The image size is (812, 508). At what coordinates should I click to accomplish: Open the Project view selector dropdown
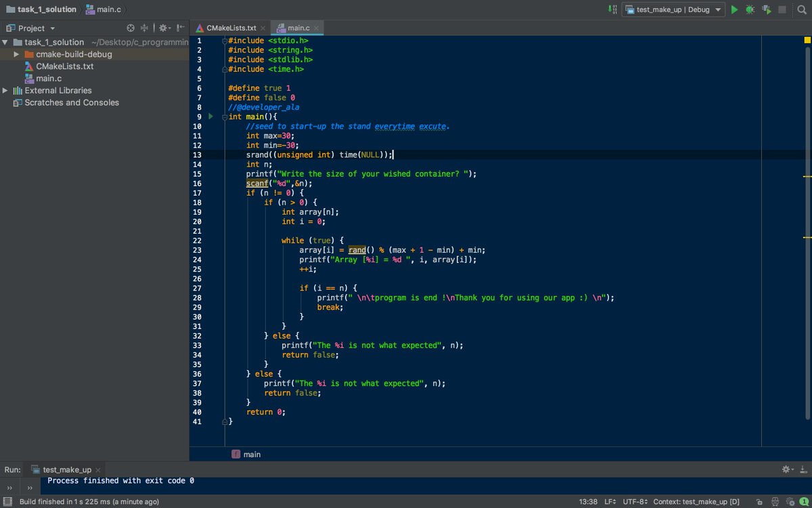tap(31, 28)
